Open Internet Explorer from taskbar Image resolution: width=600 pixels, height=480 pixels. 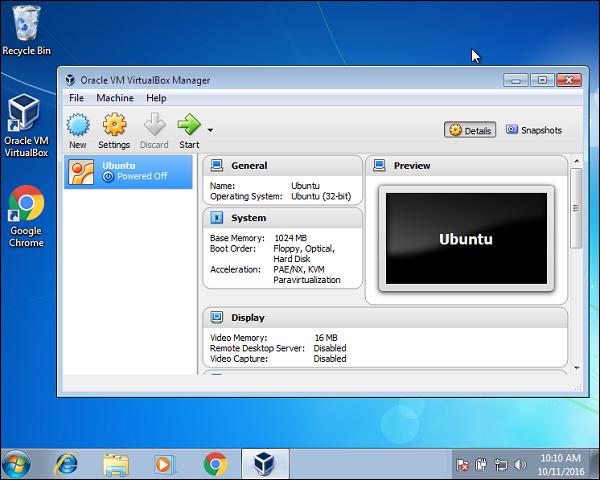(68, 464)
